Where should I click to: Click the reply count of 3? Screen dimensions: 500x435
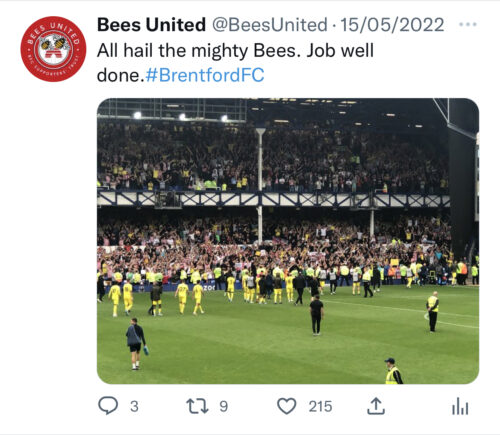click(134, 406)
